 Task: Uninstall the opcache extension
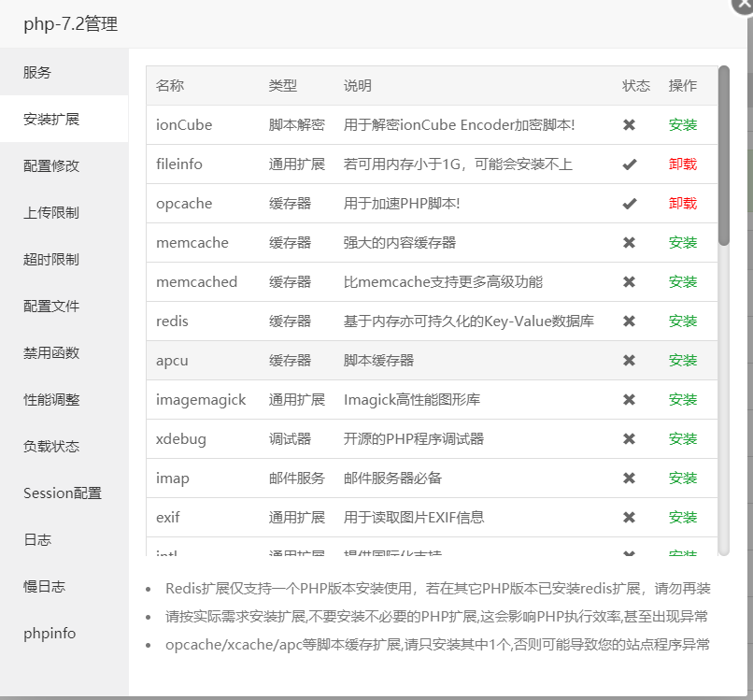[x=683, y=203]
